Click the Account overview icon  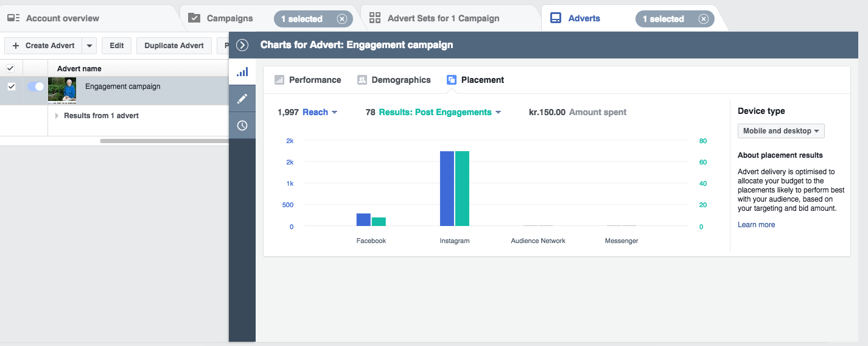(x=13, y=18)
